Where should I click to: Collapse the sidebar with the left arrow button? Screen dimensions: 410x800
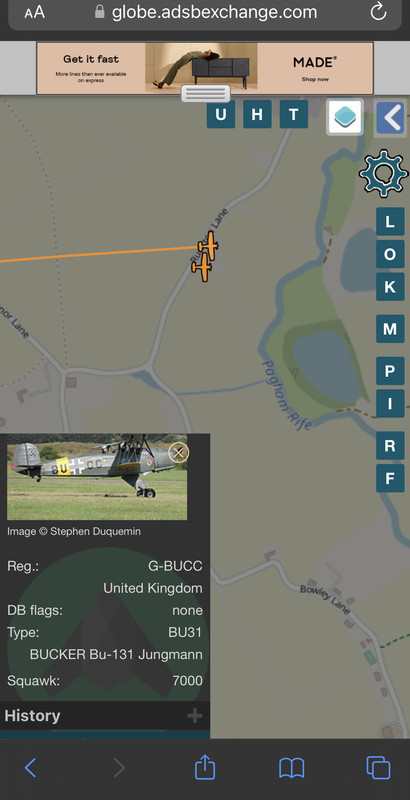point(390,118)
